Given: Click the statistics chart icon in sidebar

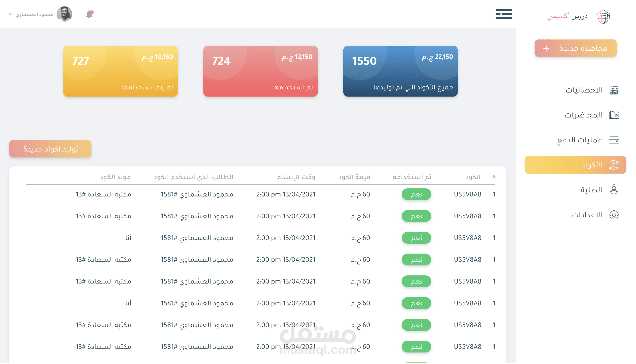Looking at the screenshot, I should (614, 90).
